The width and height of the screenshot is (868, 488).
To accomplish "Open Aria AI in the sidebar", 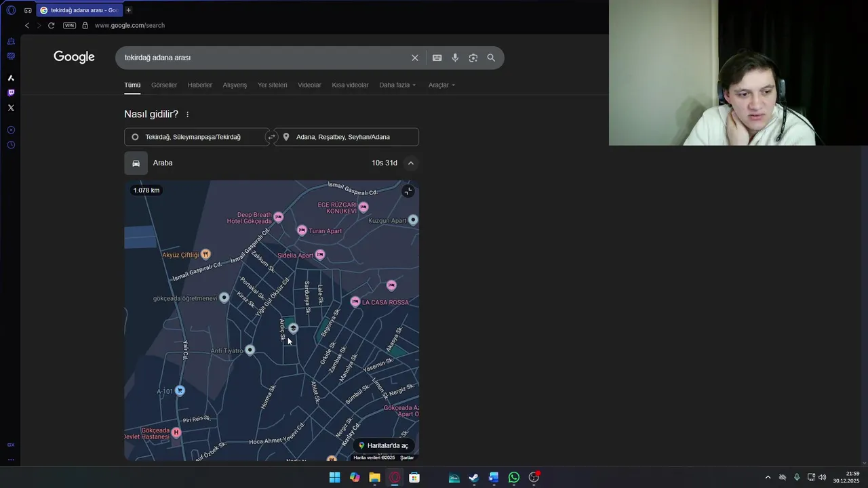I will pyautogui.click(x=11, y=78).
